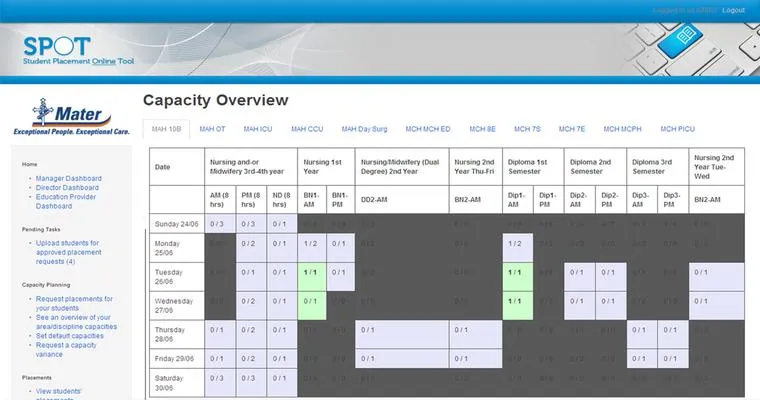Viewport: 760px width, 400px height.
Task: Open the Request a capacity variance link
Action: coord(66,350)
